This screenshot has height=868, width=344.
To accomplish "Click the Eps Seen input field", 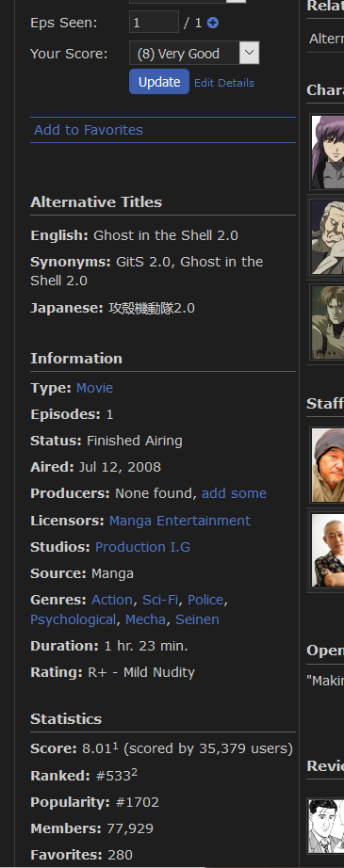I will pyautogui.click(x=154, y=23).
